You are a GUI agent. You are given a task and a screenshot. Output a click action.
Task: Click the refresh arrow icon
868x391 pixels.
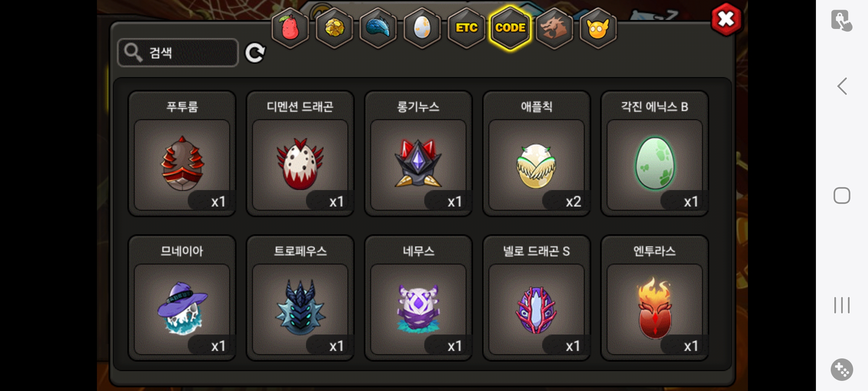[255, 53]
